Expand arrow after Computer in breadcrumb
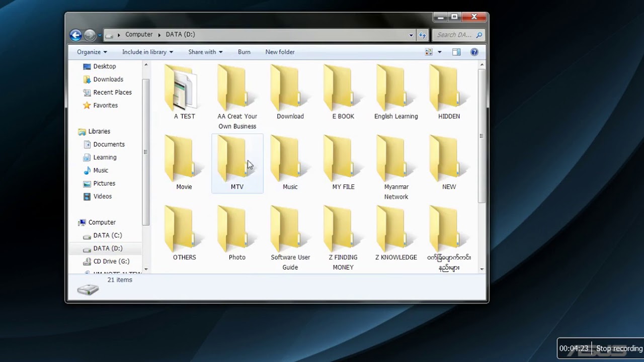 click(x=159, y=35)
